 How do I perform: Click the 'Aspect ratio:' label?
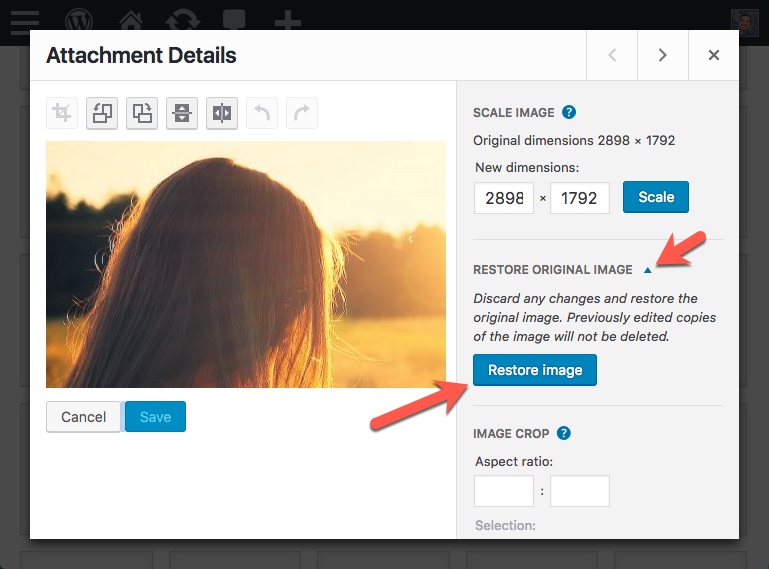[x=514, y=462]
